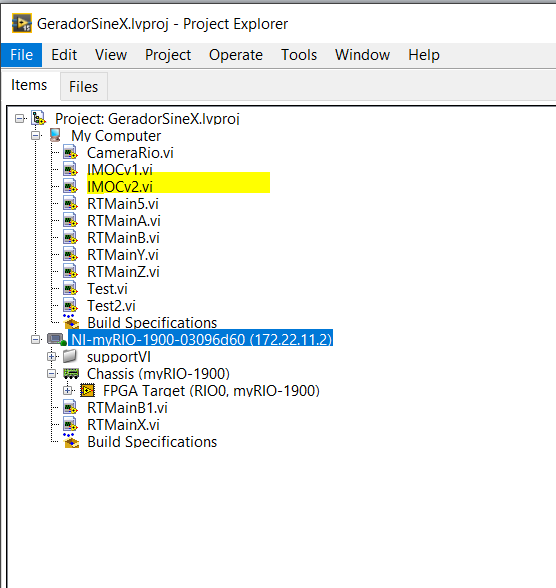Image resolution: width=556 pixels, height=588 pixels.
Task: Click the IMOCv1.vi file icon
Action: point(70,170)
